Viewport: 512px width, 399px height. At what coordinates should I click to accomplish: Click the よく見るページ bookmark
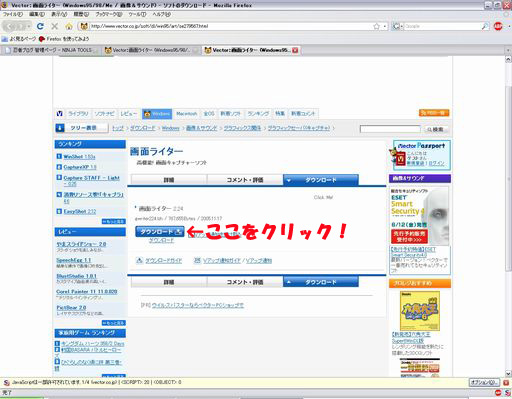click(x=19, y=39)
